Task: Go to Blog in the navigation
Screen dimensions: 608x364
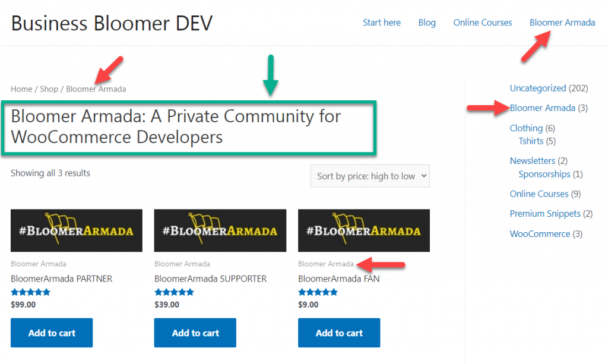Action: click(427, 23)
